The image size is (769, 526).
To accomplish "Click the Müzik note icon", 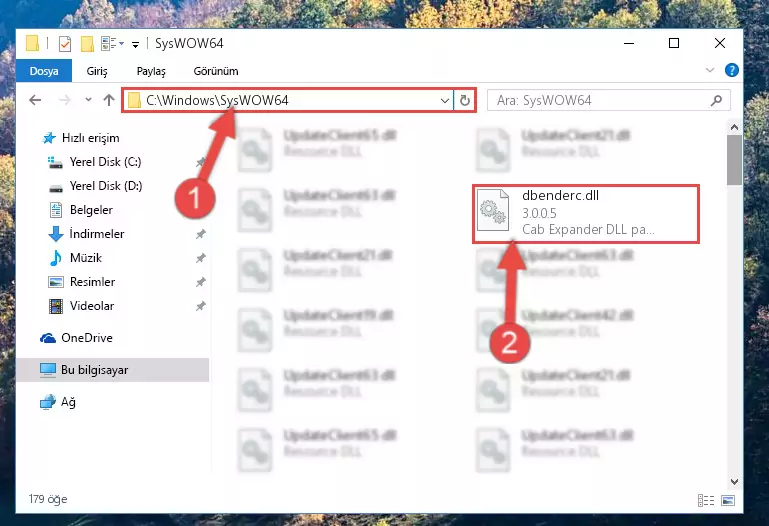I will pos(55,258).
